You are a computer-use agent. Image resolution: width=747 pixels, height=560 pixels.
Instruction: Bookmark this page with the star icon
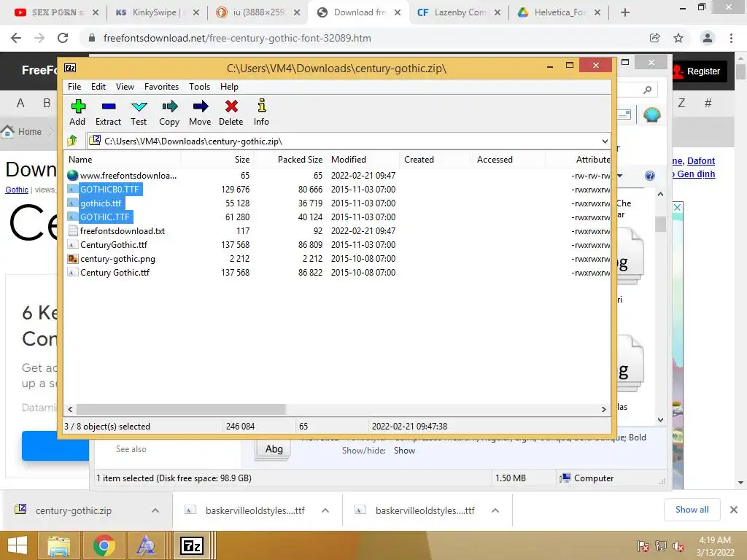coord(678,38)
